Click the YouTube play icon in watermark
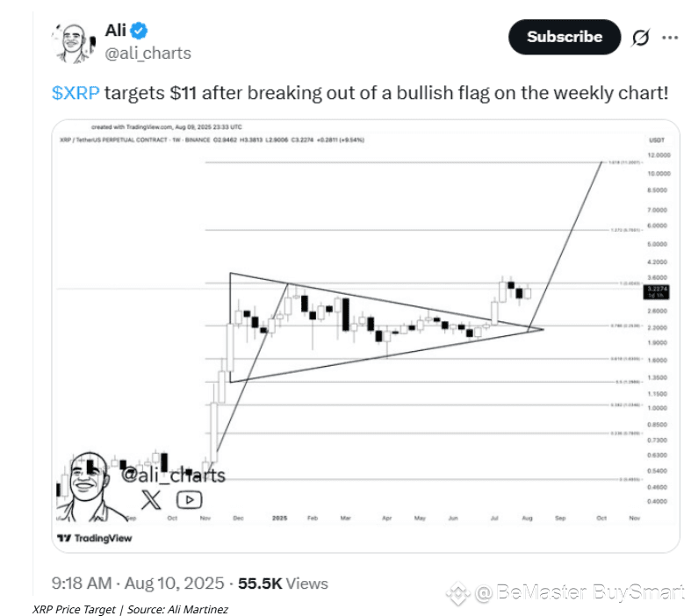This screenshot has width=691, height=616. tap(189, 500)
